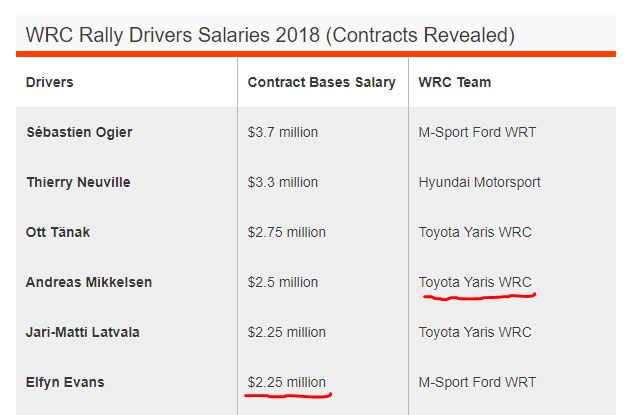Click the WRC Rally Drivers Salaries 2018 heading
This screenshot has height=415, width=631.
(270, 36)
